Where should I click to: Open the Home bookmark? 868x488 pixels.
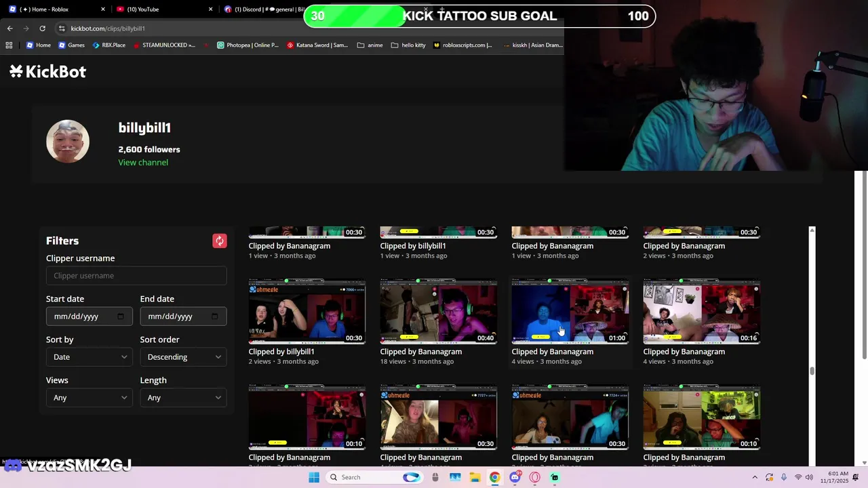click(x=38, y=45)
